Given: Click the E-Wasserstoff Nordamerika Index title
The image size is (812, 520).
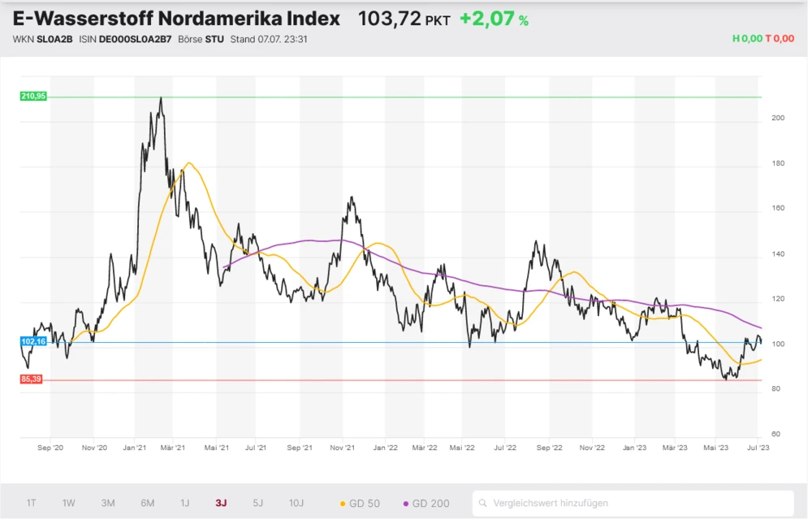Looking at the screenshot, I should [176, 19].
